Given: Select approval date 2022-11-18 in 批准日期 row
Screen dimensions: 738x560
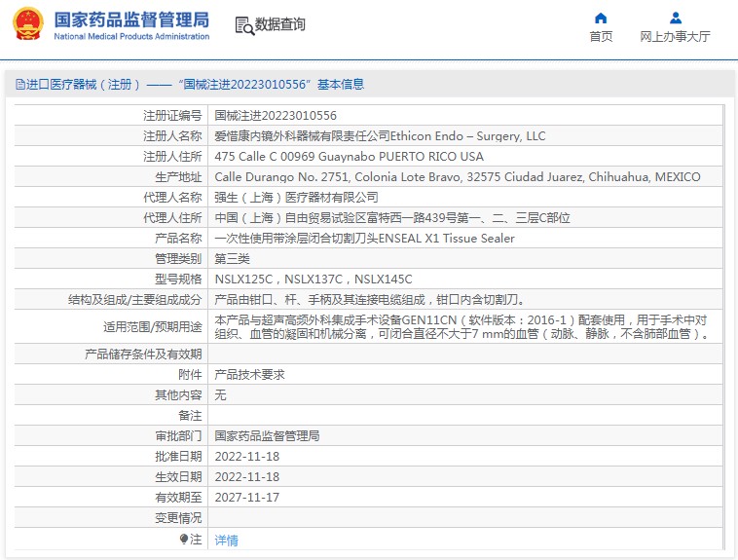Looking at the screenshot, I should (247, 457).
